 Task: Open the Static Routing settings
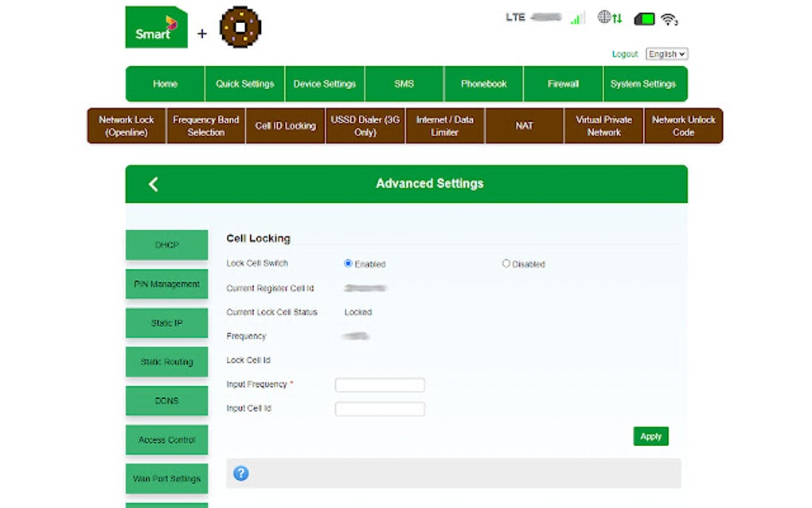166,361
